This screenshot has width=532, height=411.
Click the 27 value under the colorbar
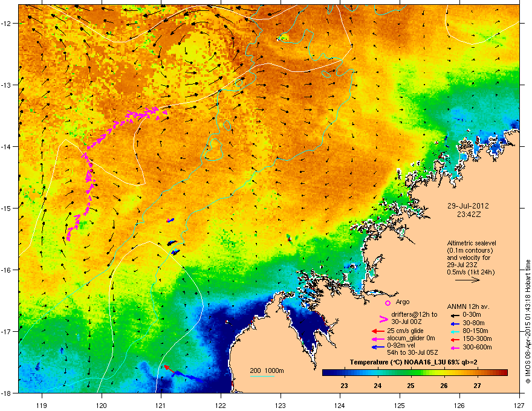click(478, 386)
